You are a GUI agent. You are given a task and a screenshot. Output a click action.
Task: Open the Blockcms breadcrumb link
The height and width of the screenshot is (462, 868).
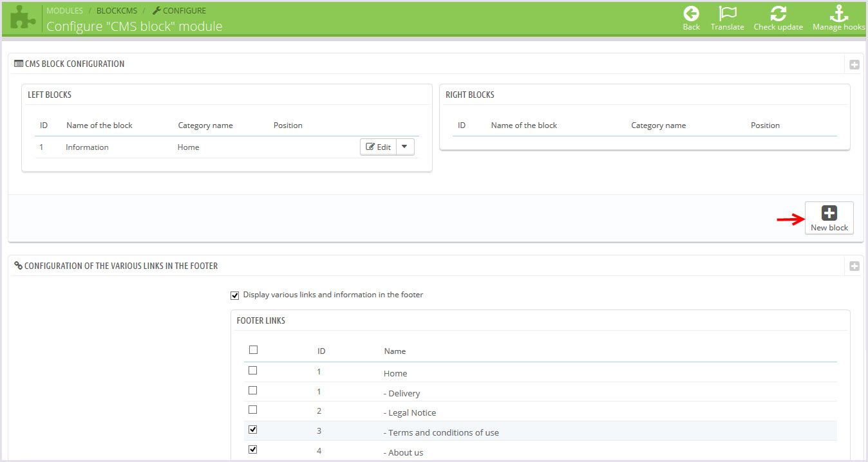(117, 11)
